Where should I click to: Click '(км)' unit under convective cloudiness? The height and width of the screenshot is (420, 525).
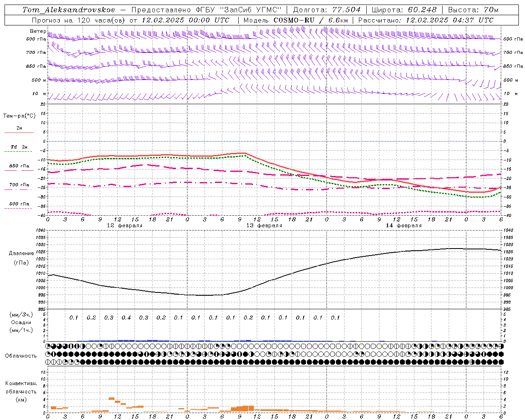coord(21,399)
